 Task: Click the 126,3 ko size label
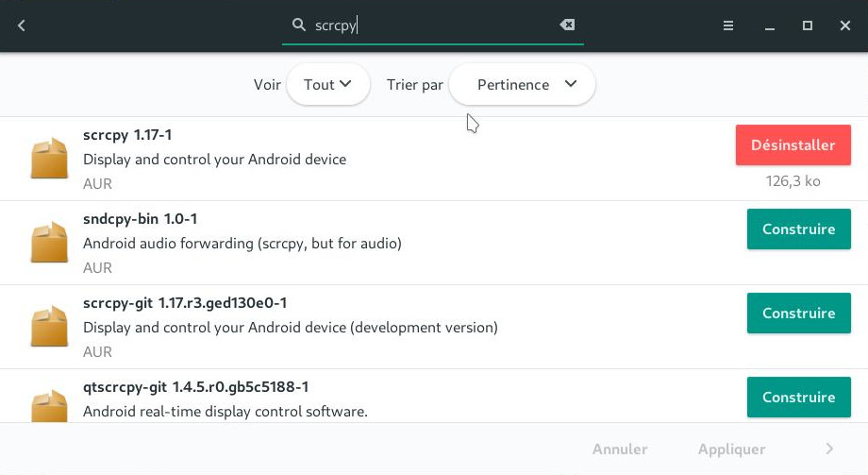pyautogui.click(x=793, y=181)
